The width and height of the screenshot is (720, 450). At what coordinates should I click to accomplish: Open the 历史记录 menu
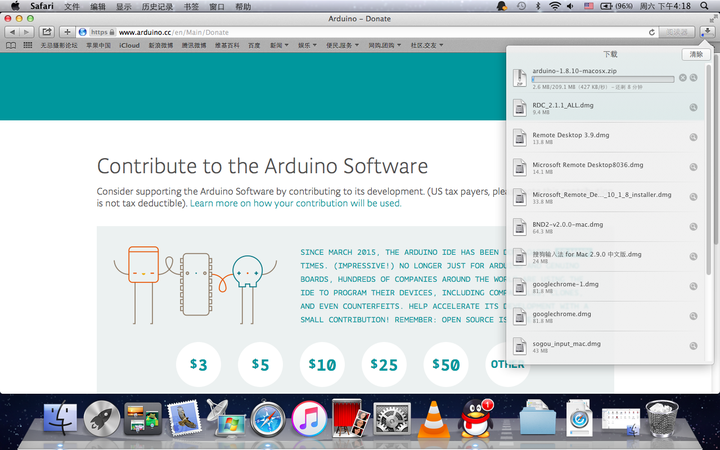(158, 6)
